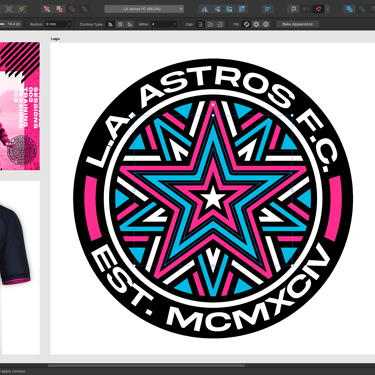
Task: Rotate selection clockwise using toolbar icon
Action: pos(242,9)
